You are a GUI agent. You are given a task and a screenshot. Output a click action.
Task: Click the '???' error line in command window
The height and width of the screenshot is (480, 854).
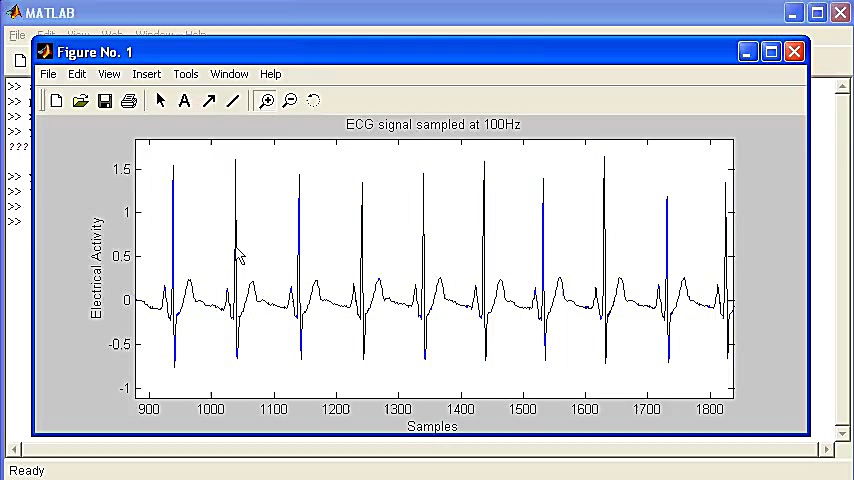coord(19,147)
